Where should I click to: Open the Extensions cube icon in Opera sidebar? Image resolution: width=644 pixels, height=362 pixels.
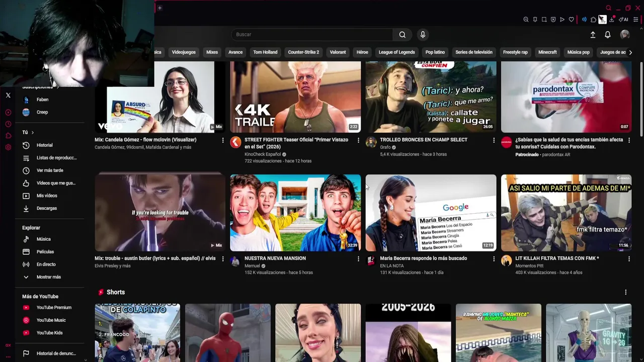pyautogui.click(x=8, y=136)
